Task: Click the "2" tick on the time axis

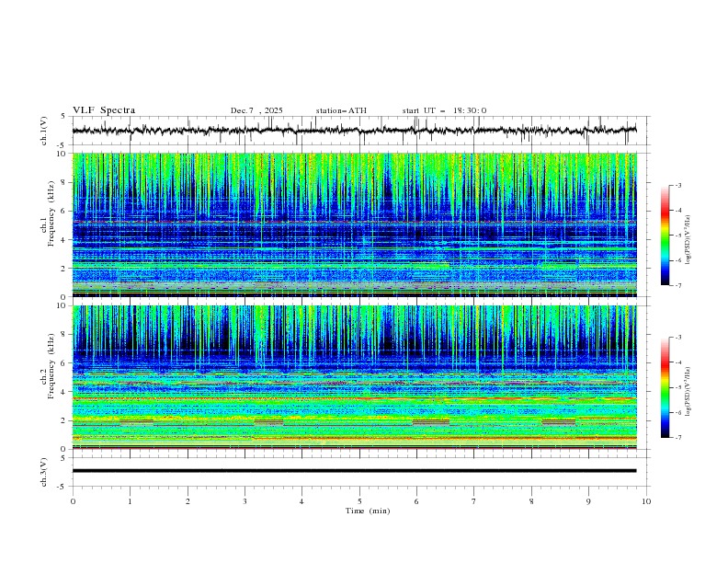Action: pos(188,501)
